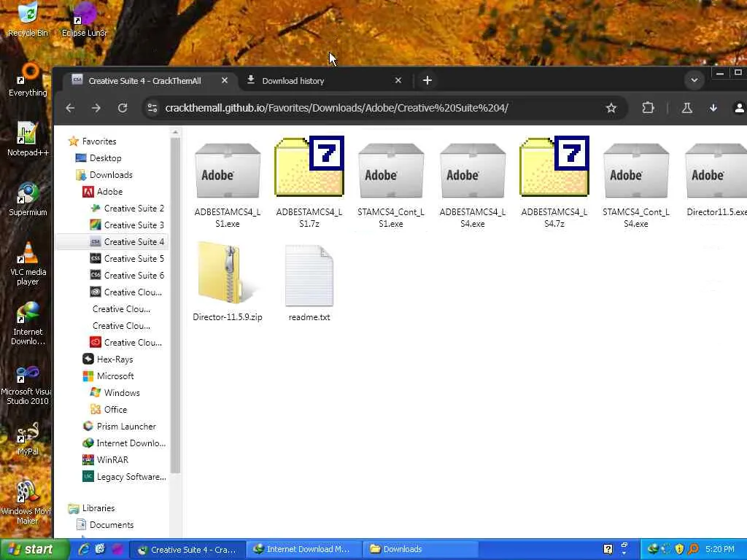View site information icon in address bar
The image size is (747, 560).
(152, 108)
